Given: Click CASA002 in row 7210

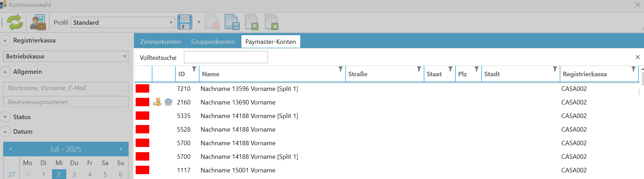Looking at the screenshot, I should 574,88.
